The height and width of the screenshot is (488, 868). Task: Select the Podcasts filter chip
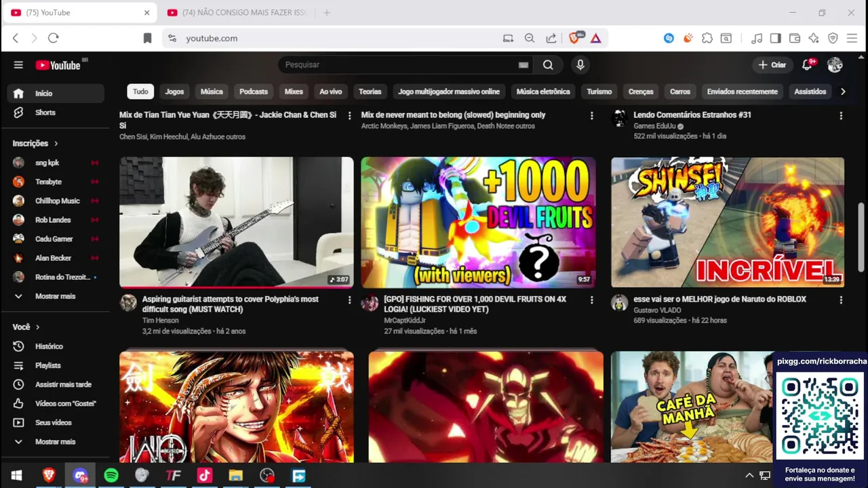point(254,91)
